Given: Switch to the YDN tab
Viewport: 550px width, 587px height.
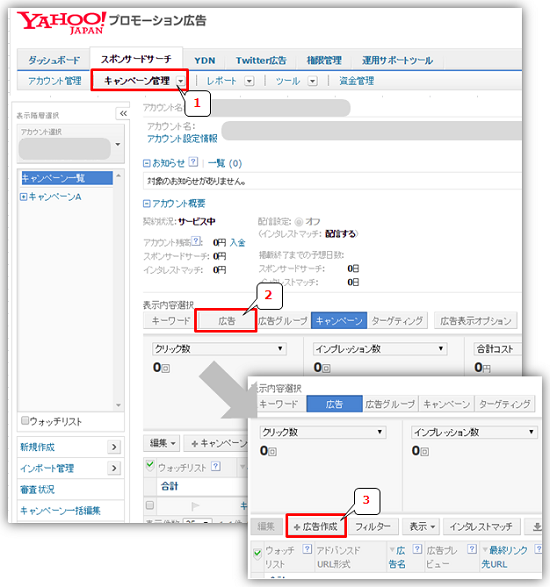Looking at the screenshot, I should point(204,60).
